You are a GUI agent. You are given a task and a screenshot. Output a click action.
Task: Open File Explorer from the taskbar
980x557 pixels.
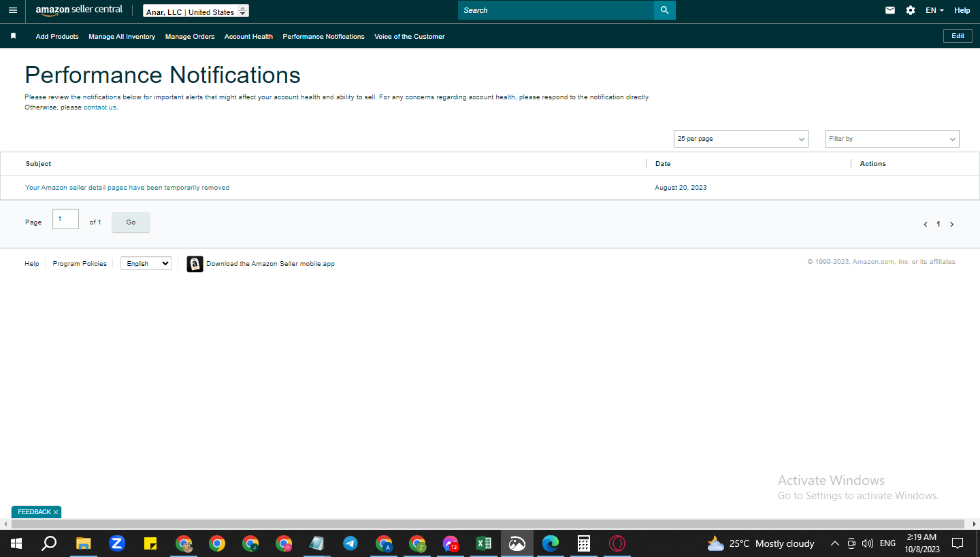coord(83,543)
